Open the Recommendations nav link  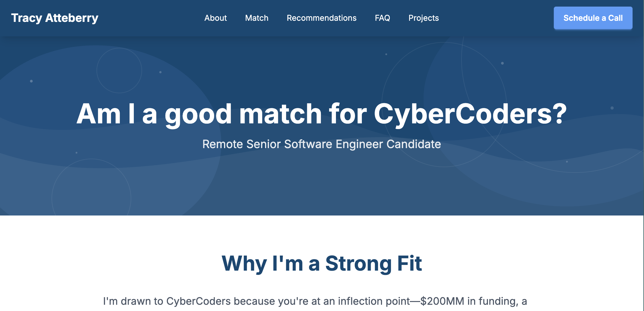tap(321, 18)
